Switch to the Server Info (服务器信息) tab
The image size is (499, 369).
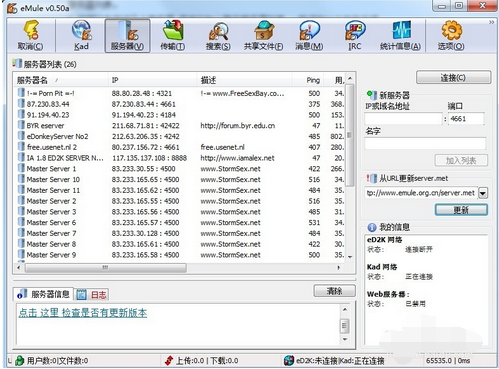point(43,294)
